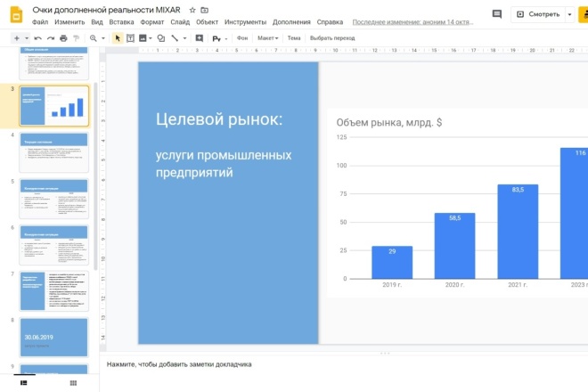588x392 pixels.
Task: Open the Макет layout dropdown
Action: [x=268, y=38]
